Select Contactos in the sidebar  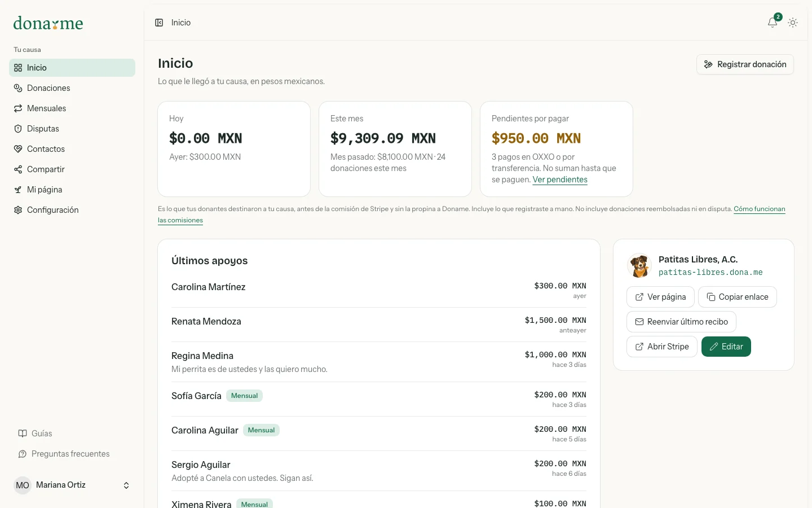pos(72,149)
